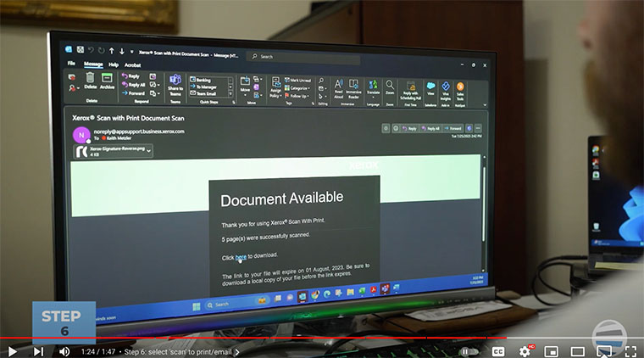The height and width of the screenshot is (358, 644).
Task: Click the Move icon in the ribbon
Action: [x=245, y=81]
